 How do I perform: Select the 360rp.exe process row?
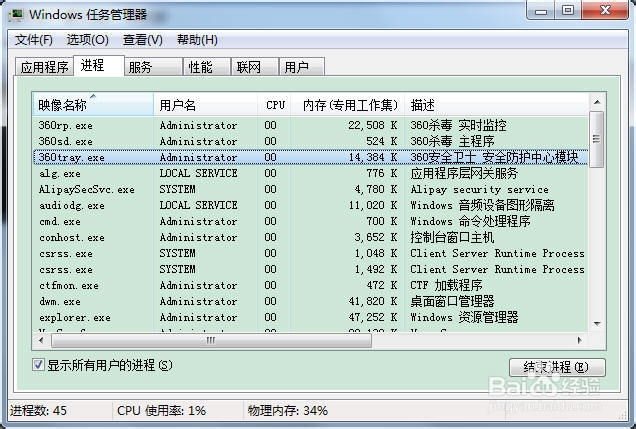pos(311,125)
